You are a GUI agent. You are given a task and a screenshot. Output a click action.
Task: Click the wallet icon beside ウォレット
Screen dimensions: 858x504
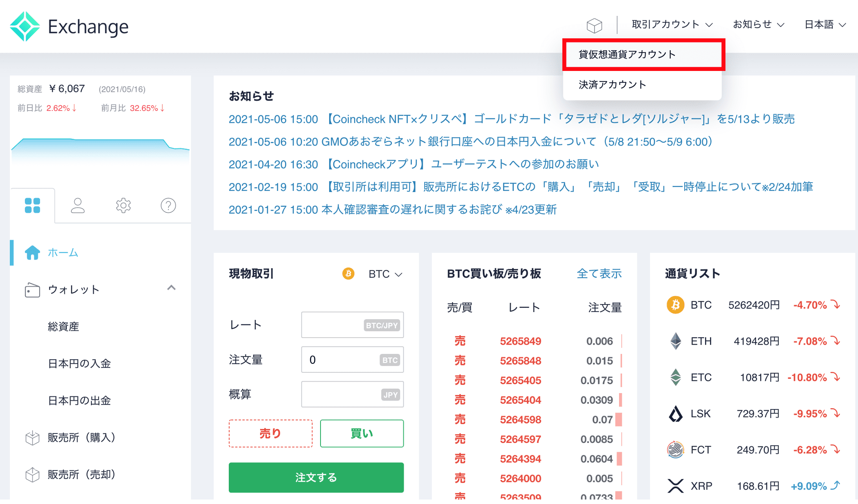(x=32, y=290)
